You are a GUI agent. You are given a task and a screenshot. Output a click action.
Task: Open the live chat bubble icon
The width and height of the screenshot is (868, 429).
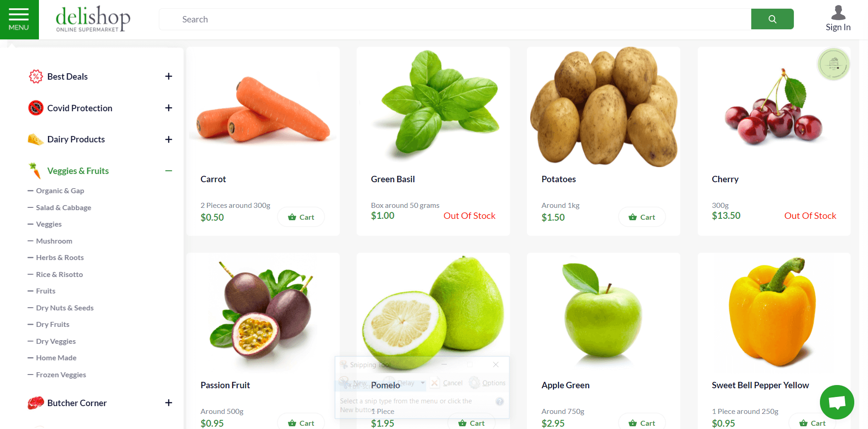(x=837, y=402)
